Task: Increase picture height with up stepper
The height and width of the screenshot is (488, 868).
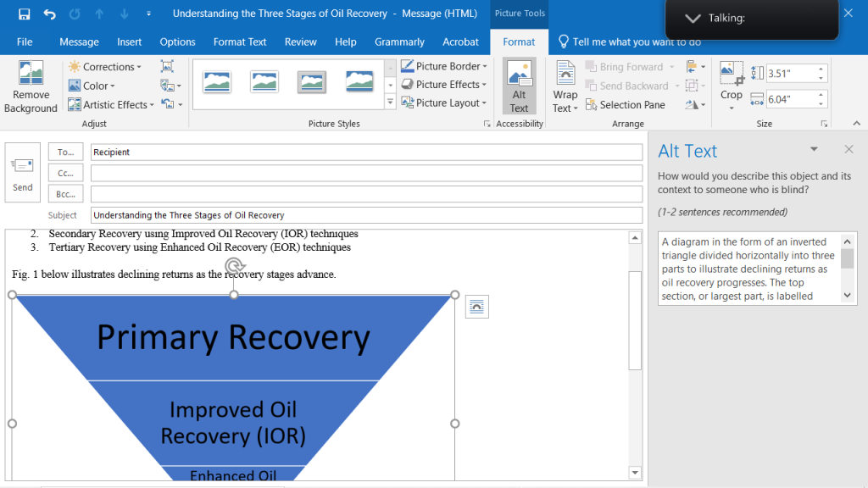Action: click(x=821, y=69)
